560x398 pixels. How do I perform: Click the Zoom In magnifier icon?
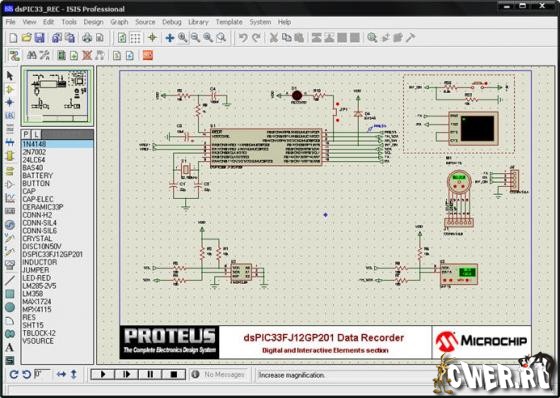[182, 38]
